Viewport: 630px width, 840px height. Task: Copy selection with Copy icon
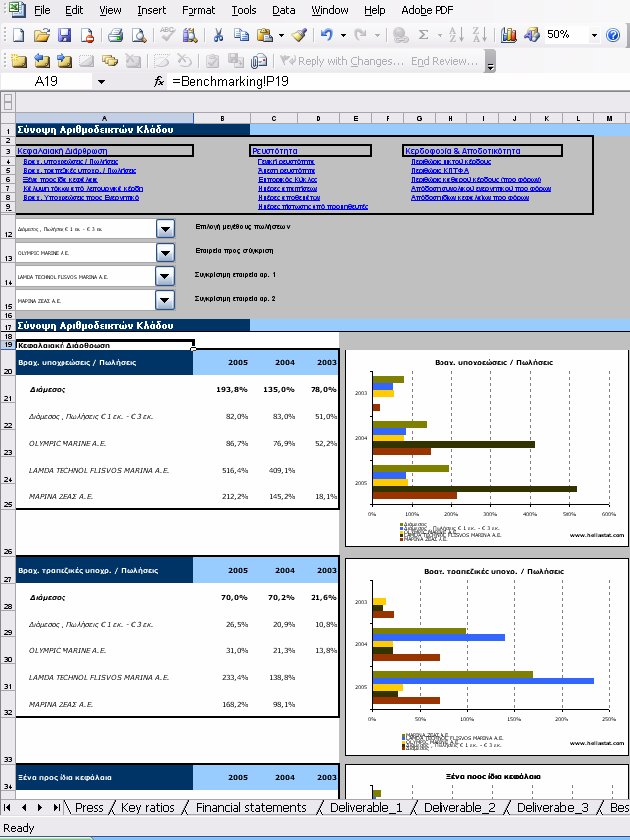pos(241,35)
